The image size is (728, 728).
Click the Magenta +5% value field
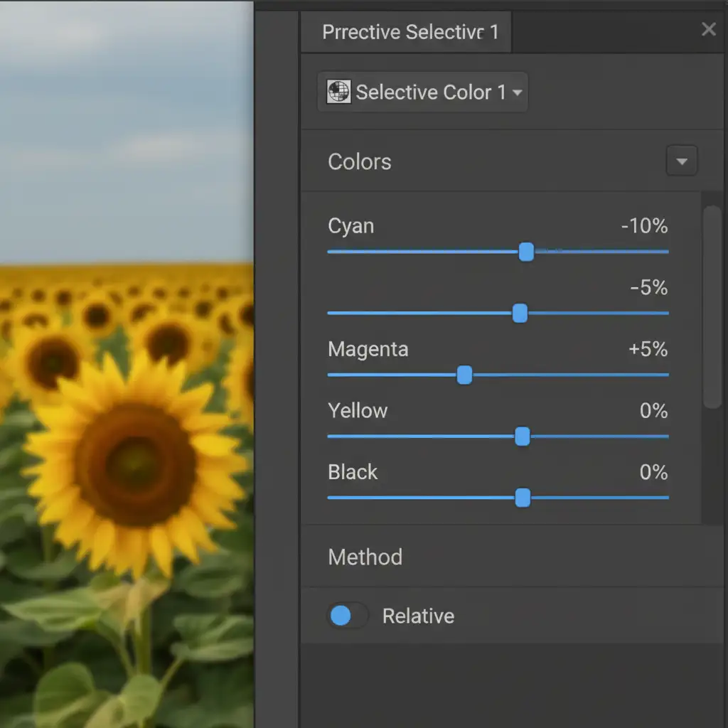pyautogui.click(x=648, y=349)
